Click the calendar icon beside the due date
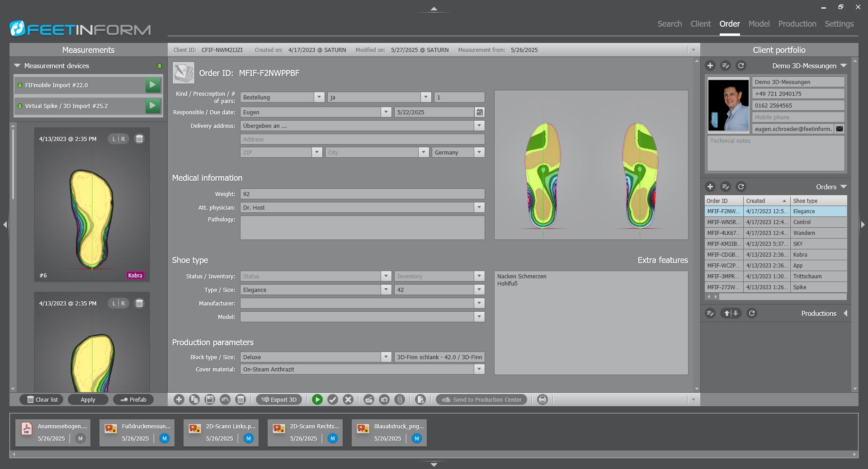The image size is (868, 469). tap(480, 112)
